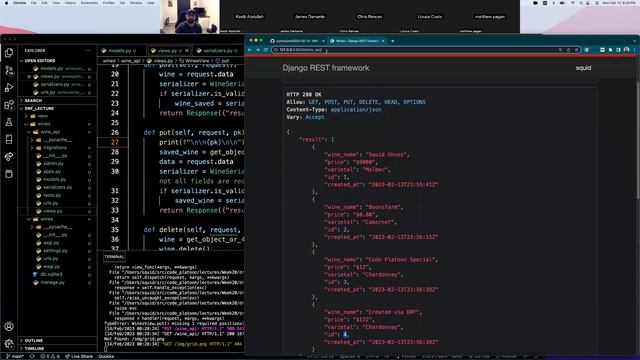640x360 pixels.
Task: Collapse the Open Editors section
Action: [57, 60]
